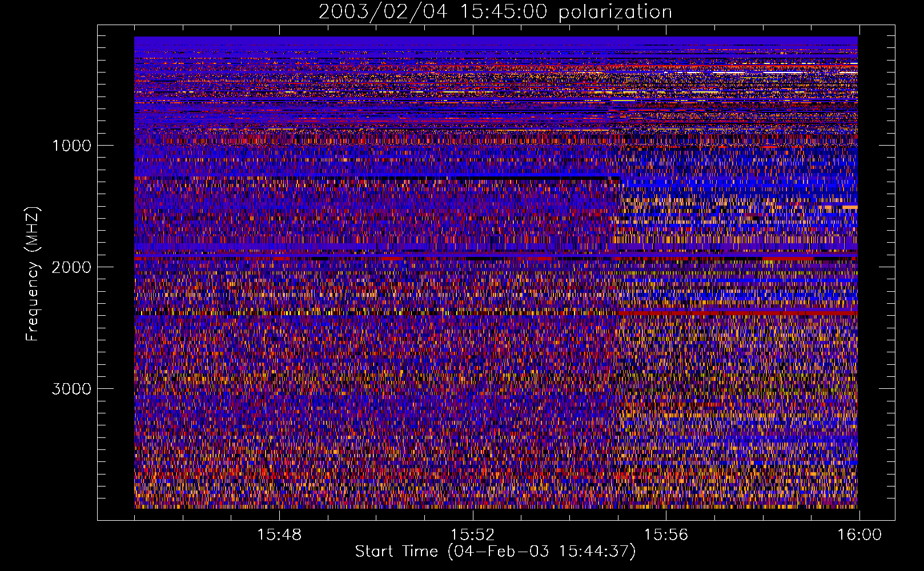Click the 1000 frequency tick label

(x=71, y=146)
